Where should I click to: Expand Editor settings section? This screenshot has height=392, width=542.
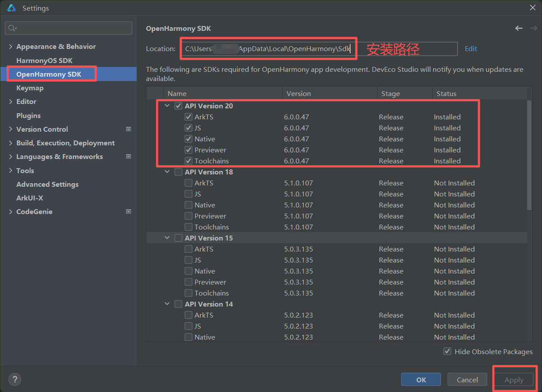(x=11, y=102)
